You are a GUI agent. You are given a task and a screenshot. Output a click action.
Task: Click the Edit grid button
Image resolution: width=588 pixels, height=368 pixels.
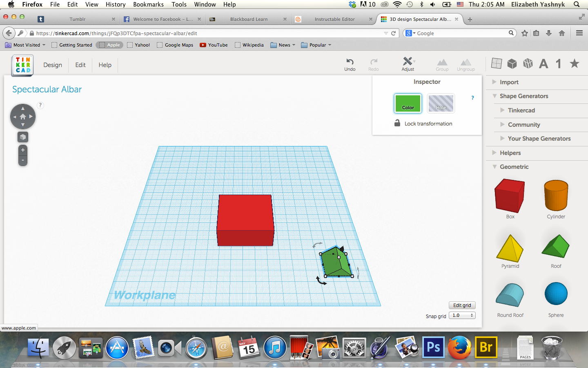click(x=462, y=305)
